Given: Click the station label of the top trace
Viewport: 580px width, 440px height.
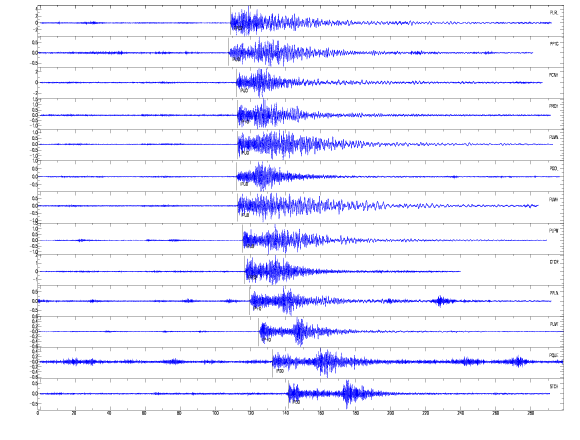Looking at the screenshot, I should tap(553, 13).
